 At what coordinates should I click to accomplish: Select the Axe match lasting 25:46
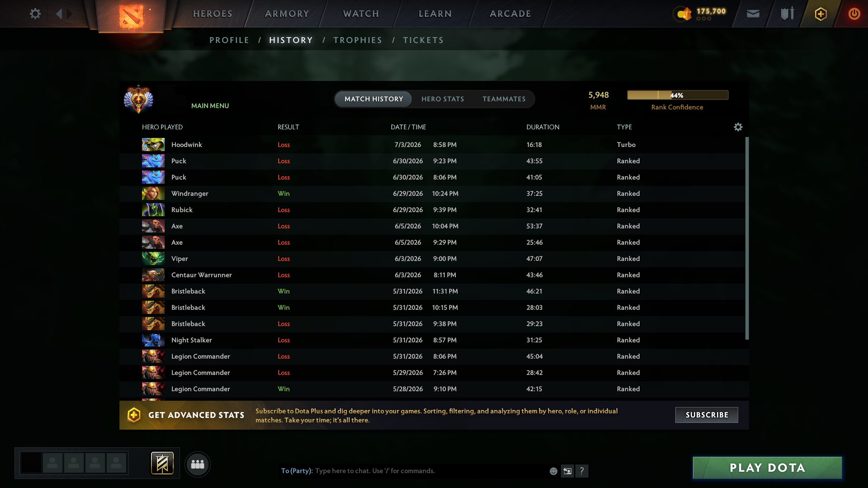[432, 242]
